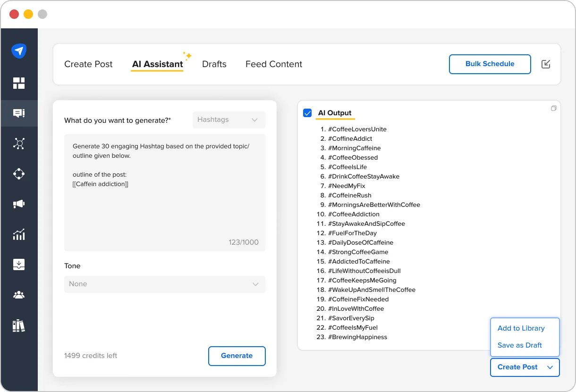Click hashtag #CoffeeLoversUnite
The width and height of the screenshot is (576, 392).
[x=357, y=129]
